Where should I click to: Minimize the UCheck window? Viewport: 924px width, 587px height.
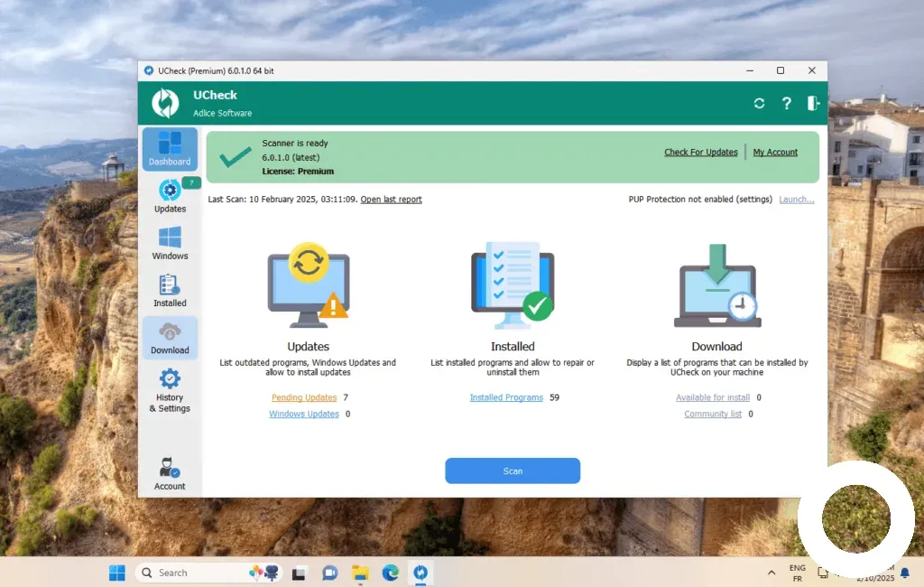[x=750, y=70]
